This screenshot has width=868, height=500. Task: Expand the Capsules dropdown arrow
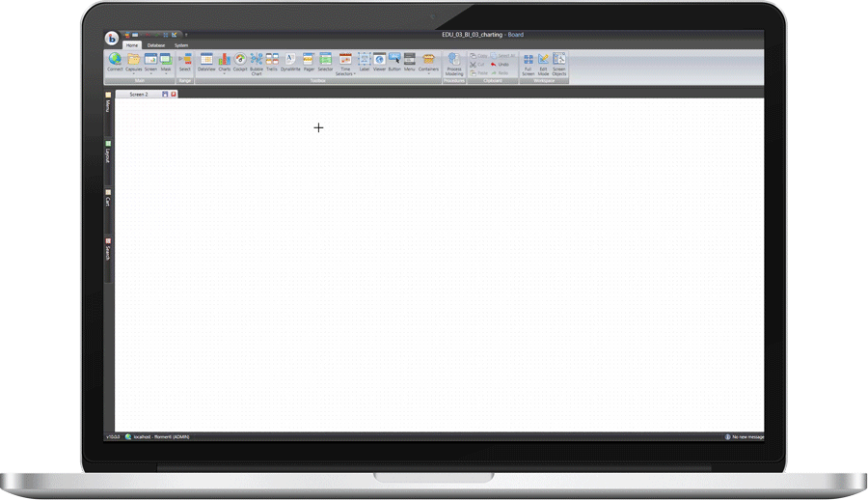[133, 73]
